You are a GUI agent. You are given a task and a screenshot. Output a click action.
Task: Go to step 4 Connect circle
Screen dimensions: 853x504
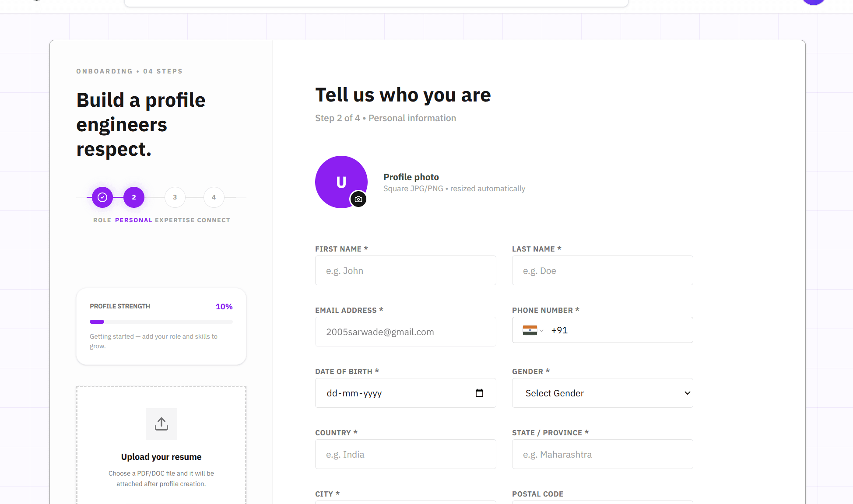pos(214,197)
